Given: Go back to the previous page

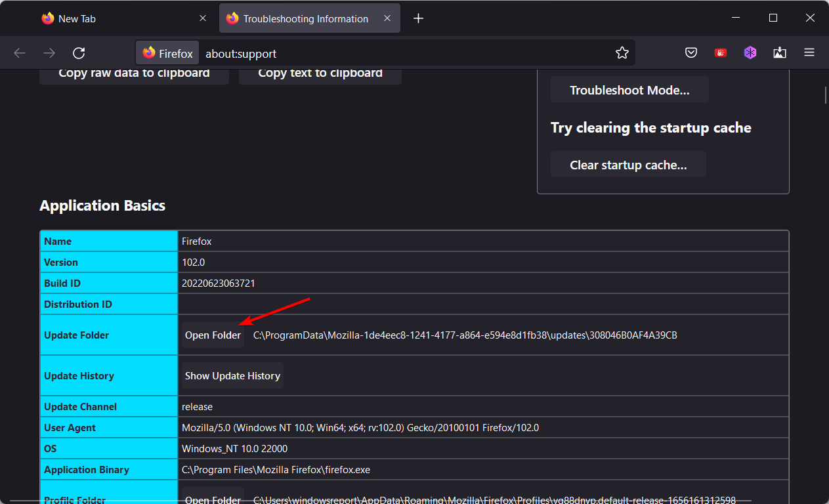Looking at the screenshot, I should click(20, 53).
